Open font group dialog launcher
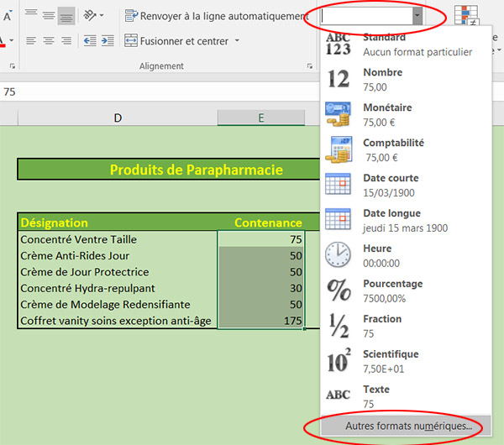The image size is (504, 445). [13, 65]
